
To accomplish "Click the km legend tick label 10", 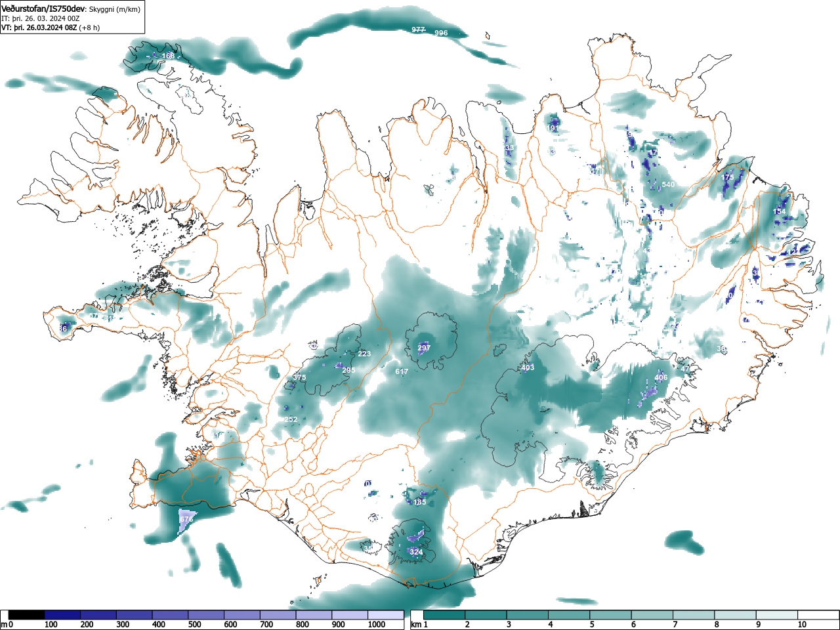I will [x=802, y=625].
